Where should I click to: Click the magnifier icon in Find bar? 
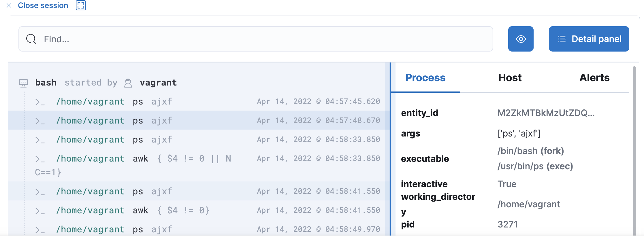point(31,39)
